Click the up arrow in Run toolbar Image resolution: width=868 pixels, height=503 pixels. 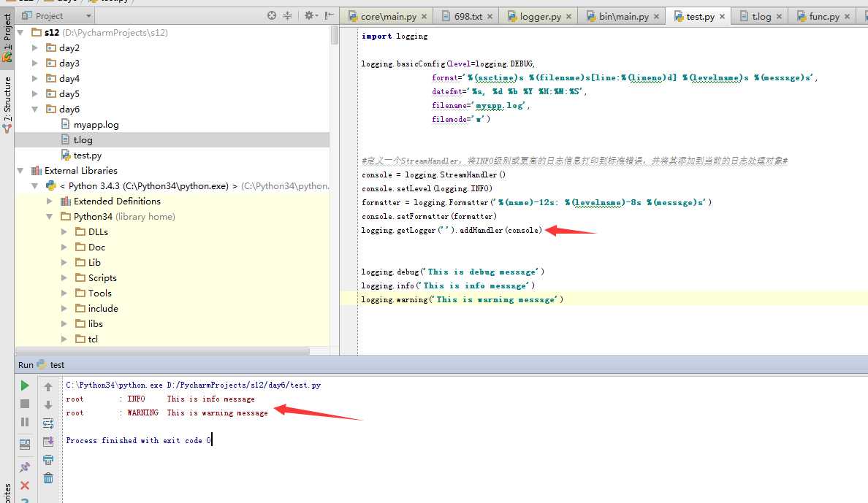[x=48, y=387]
